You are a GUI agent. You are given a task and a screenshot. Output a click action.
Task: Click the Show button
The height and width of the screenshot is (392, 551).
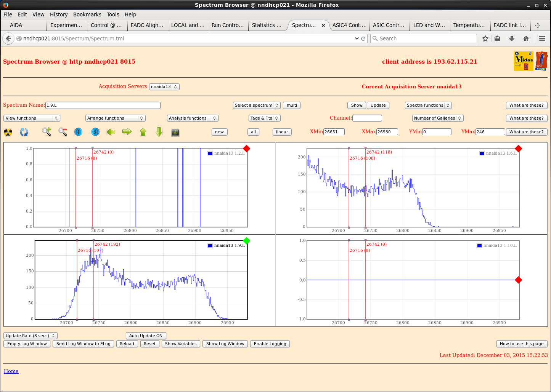[x=357, y=105]
